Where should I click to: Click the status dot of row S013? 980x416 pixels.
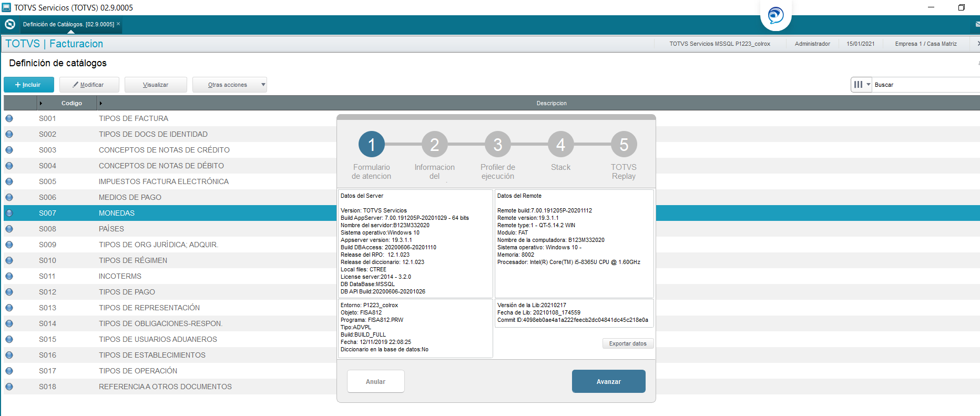coord(9,308)
